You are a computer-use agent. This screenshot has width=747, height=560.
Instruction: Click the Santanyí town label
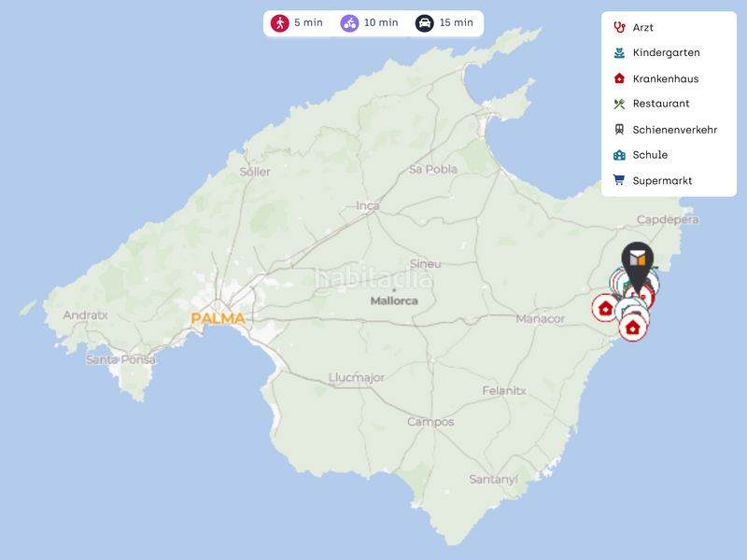click(x=493, y=479)
